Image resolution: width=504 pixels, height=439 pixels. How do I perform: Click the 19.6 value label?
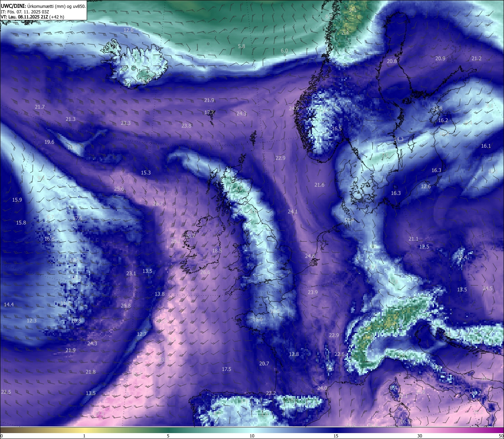[49, 142]
